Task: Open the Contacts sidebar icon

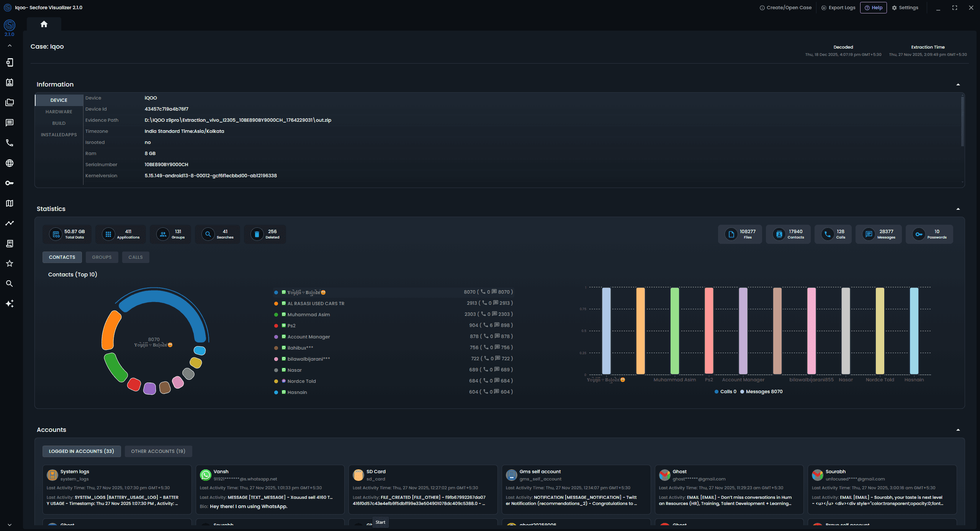Action: point(10,82)
